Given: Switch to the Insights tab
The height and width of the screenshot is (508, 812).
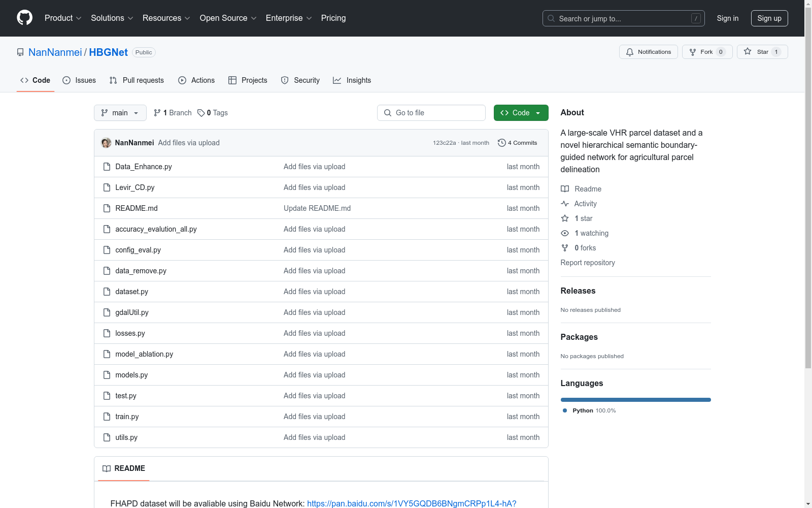Looking at the screenshot, I should [352, 80].
